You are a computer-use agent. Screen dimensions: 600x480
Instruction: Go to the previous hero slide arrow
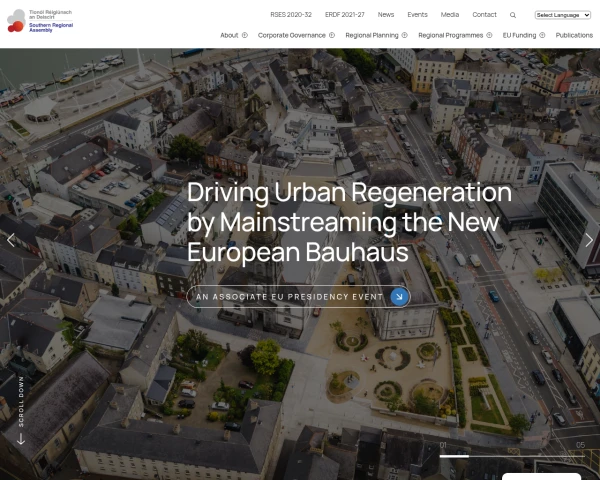tap(11, 240)
